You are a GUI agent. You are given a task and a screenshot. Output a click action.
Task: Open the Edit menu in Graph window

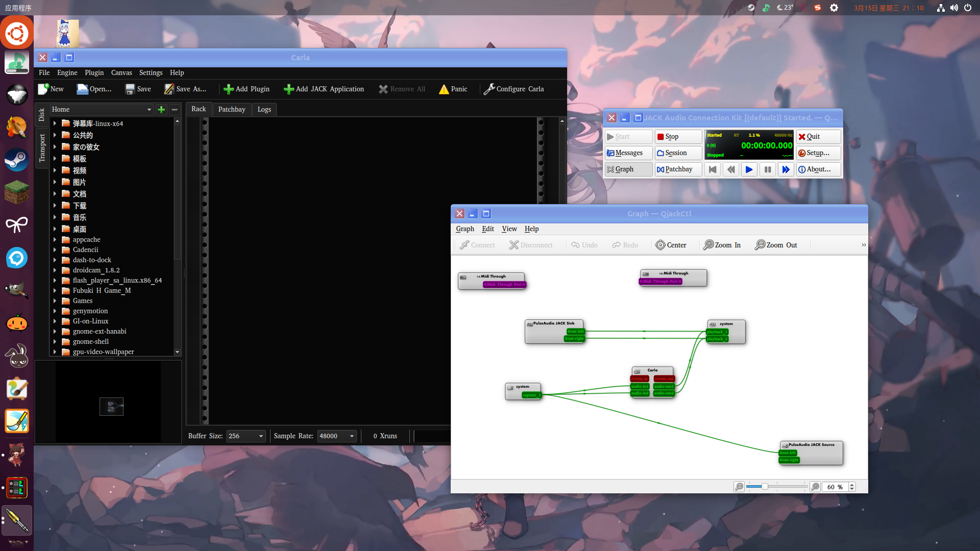click(488, 229)
